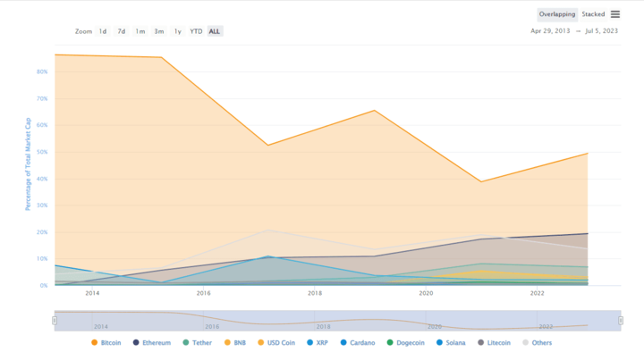This screenshot has height=352, width=644.
Task: Click the 2014 x-axis label
Action: pyautogui.click(x=92, y=293)
